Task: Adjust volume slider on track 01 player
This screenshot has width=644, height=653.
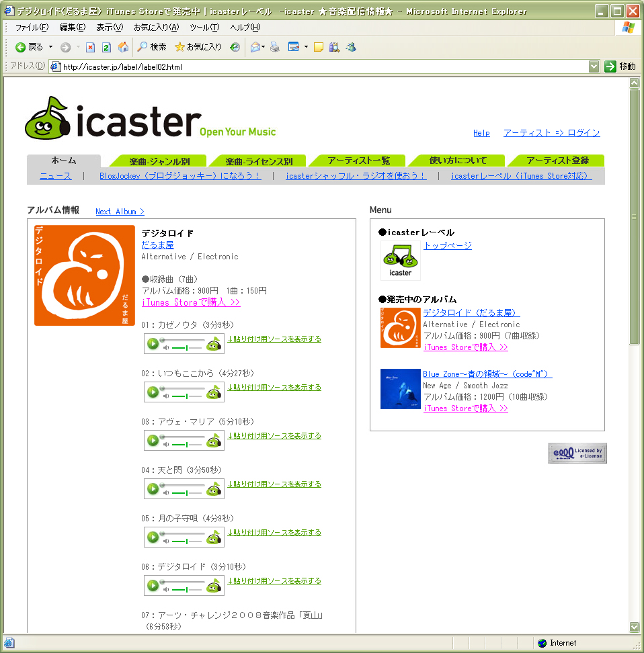Action: pos(186,348)
